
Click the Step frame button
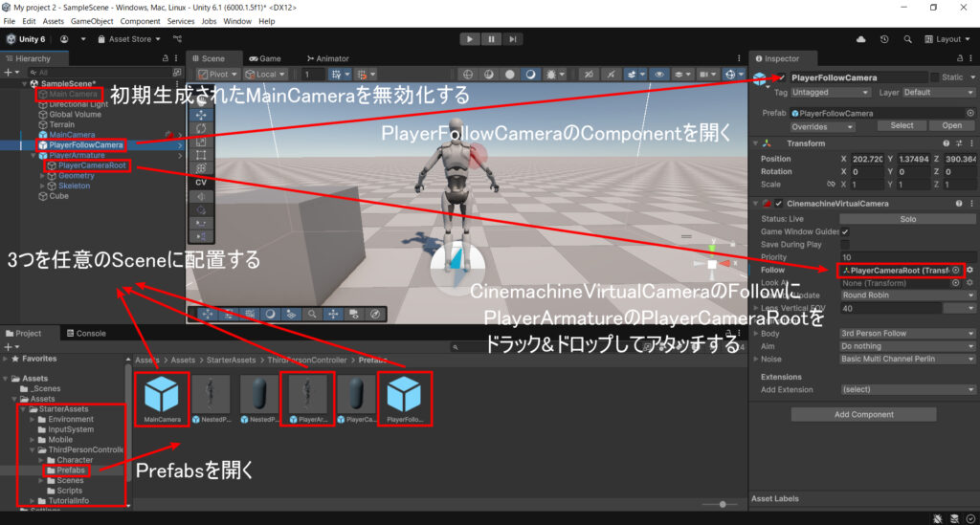click(514, 39)
